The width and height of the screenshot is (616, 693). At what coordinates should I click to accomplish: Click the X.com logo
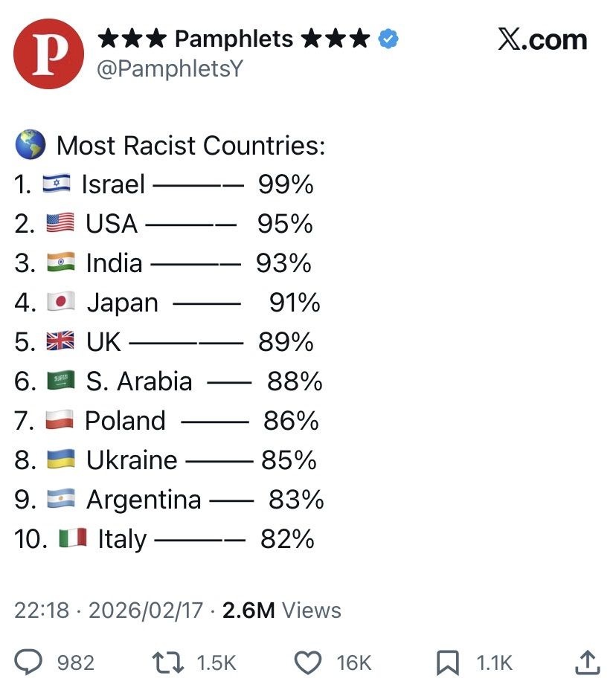[x=542, y=39]
